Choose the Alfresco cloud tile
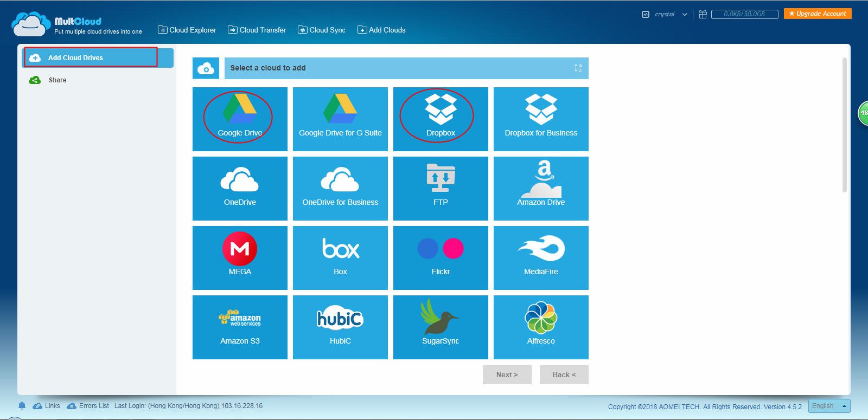Image resolution: width=868 pixels, height=420 pixels. [541, 327]
